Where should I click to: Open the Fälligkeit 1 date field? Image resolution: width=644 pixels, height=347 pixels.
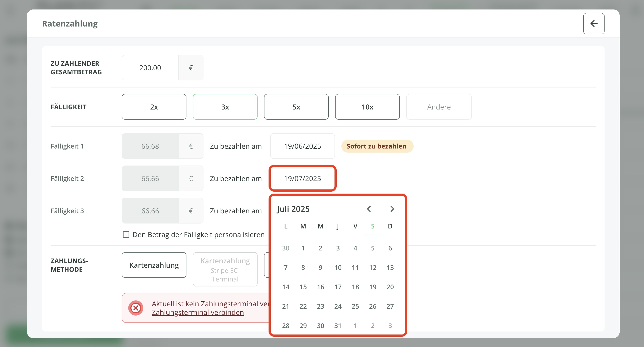302,146
